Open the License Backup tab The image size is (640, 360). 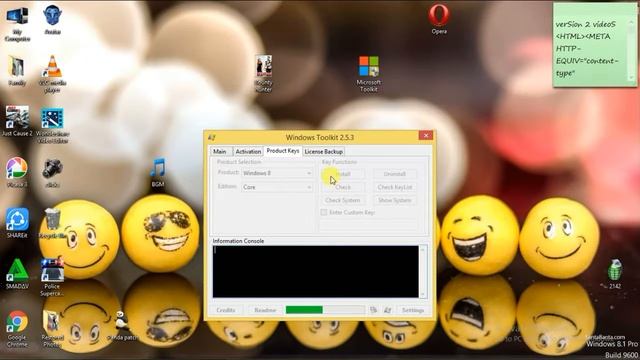(324, 151)
